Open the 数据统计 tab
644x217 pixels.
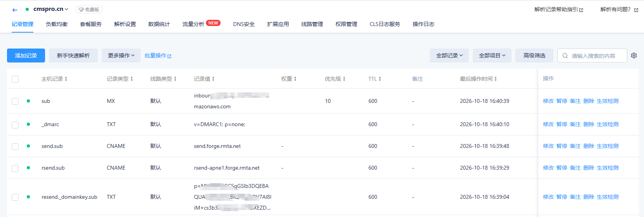tap(159, 24)
